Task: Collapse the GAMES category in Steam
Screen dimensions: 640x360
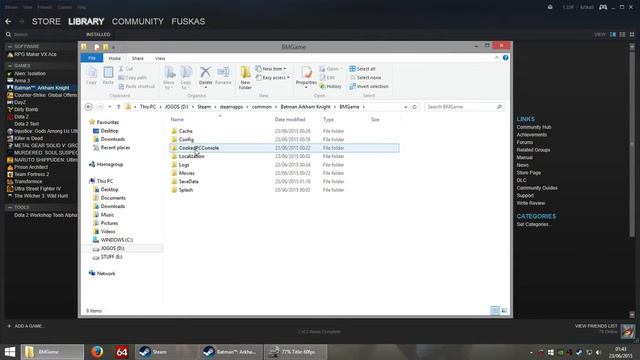Action: tap(10, 65)
